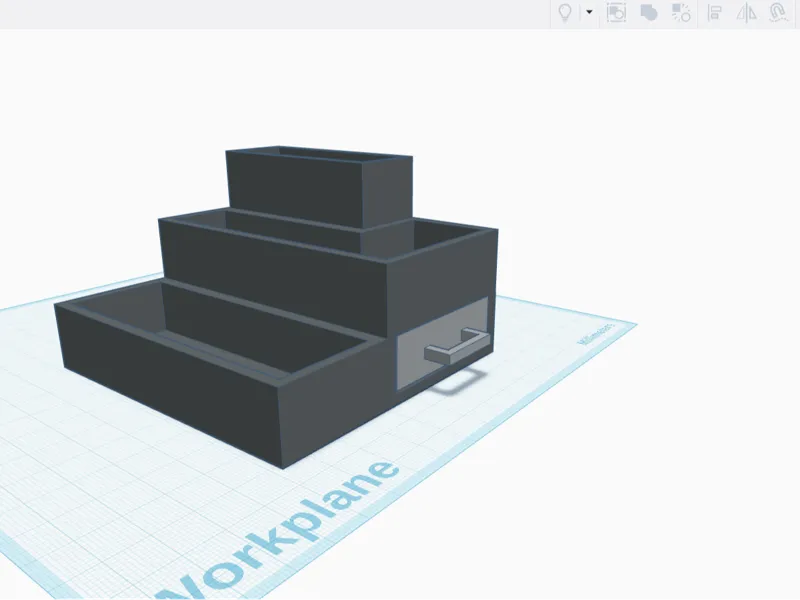Toggle the Cruise magnet tool

click(x=778, y=13)
